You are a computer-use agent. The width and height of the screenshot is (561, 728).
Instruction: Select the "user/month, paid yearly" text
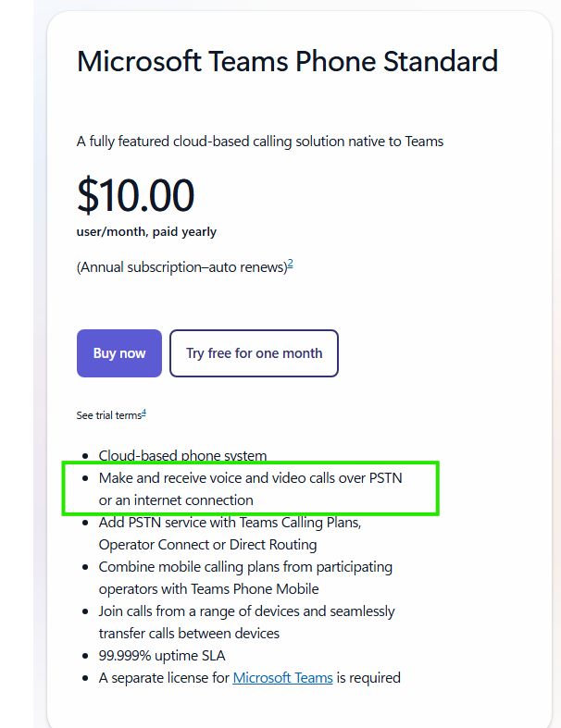146,232
